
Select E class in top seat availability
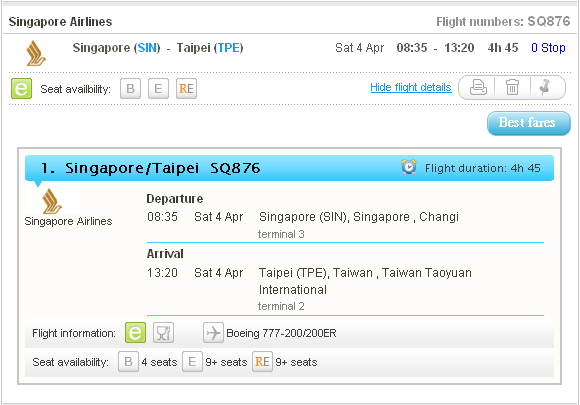click(x=158, y=89)
